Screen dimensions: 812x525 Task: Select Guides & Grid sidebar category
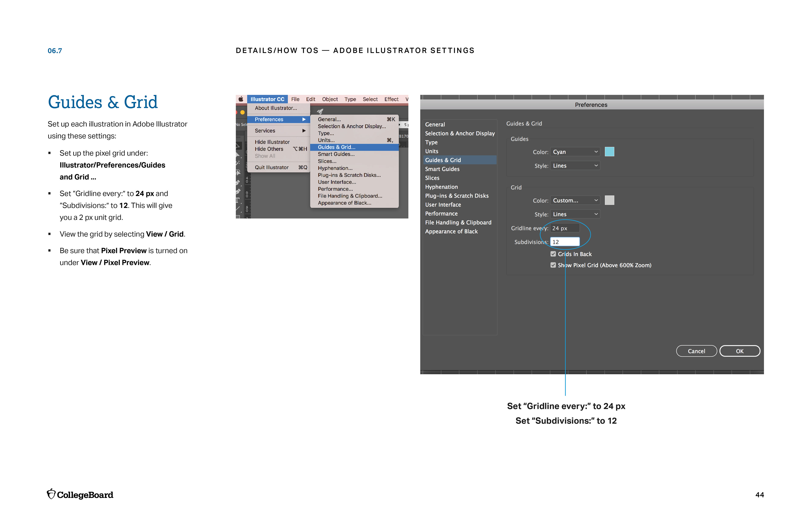pos(460,160)
